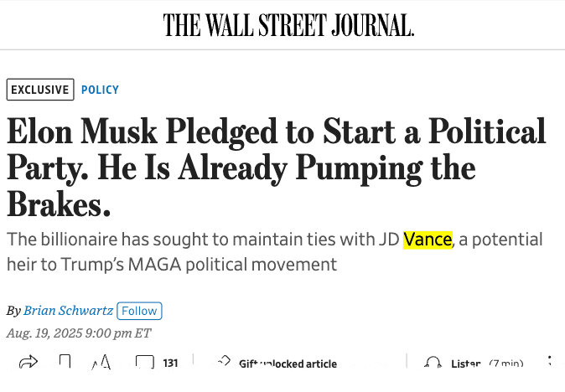Click the headphones listen icon
Image resolution: width=565 pixels, height=392 pixels.
click(433, 364)
